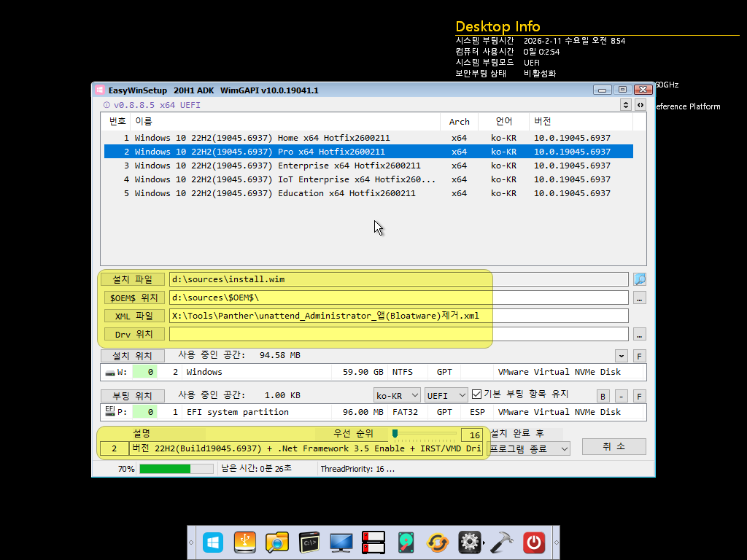Open the command prompt dock icon
747x560 pixels.
[x=309, y=542]
